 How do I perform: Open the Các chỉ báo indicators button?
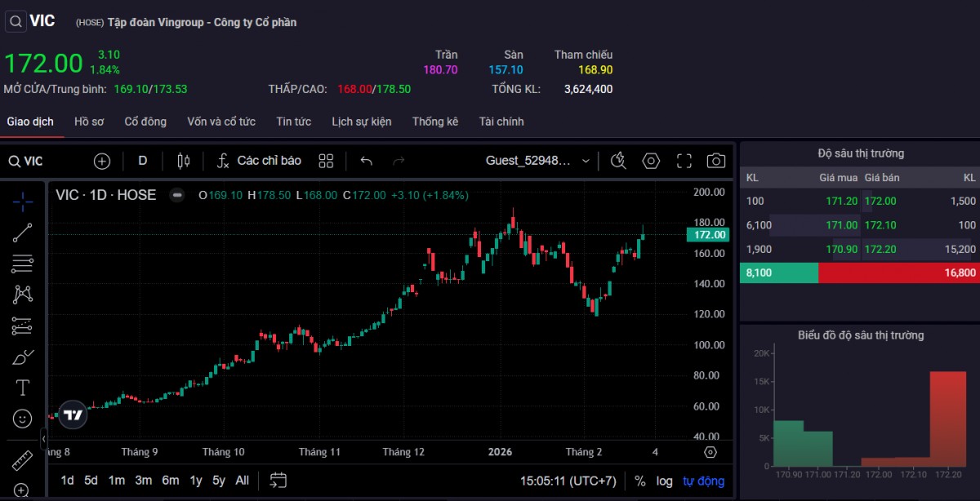tap(259, 161)
